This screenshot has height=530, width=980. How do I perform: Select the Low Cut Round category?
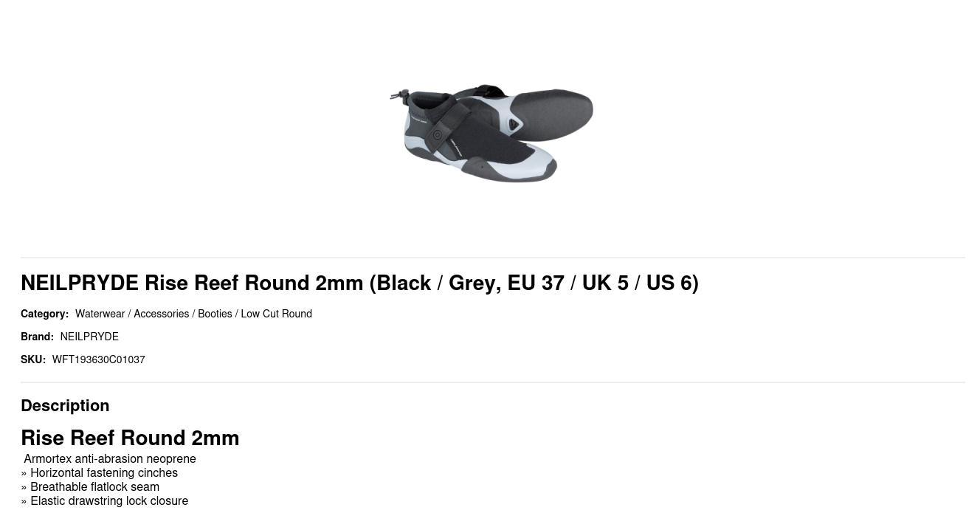[x=276, y=314]
